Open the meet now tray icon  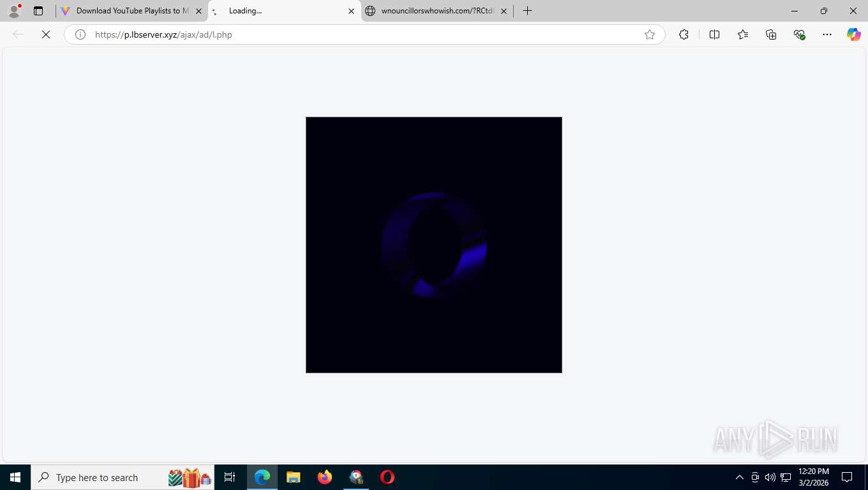[x=755, y=477]
